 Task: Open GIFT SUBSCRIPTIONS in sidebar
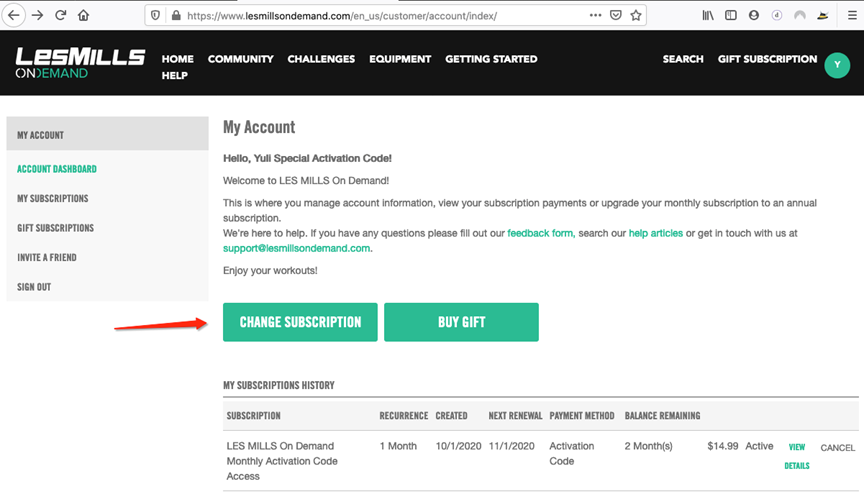click(55, 228)
